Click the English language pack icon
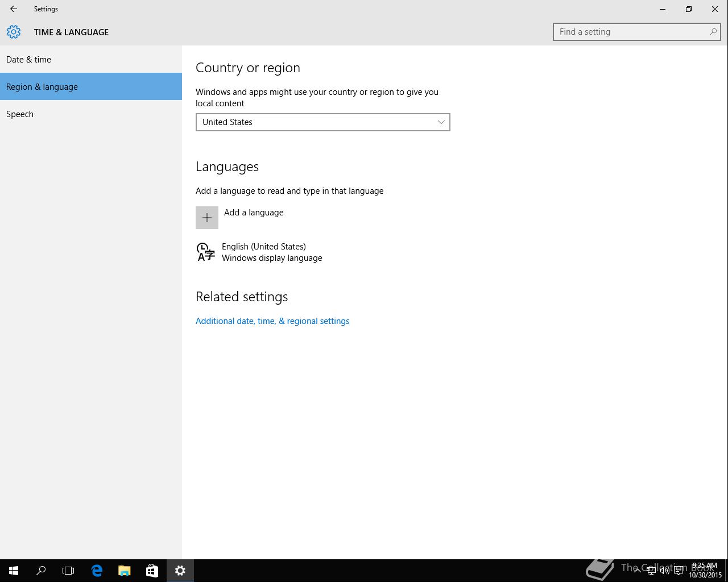Image resolution: width=728 pixels, height=582 pixels. (205, 252)
